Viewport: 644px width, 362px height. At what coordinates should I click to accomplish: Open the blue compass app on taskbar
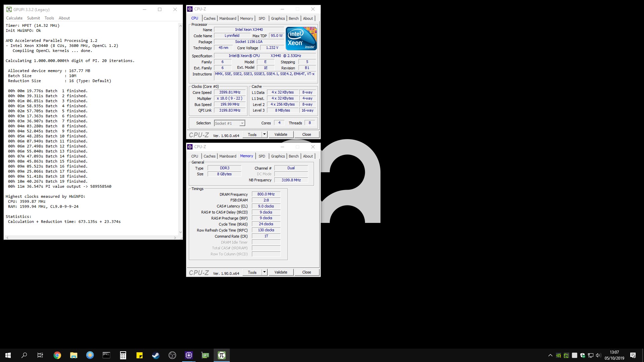click(x=90, y=355)
